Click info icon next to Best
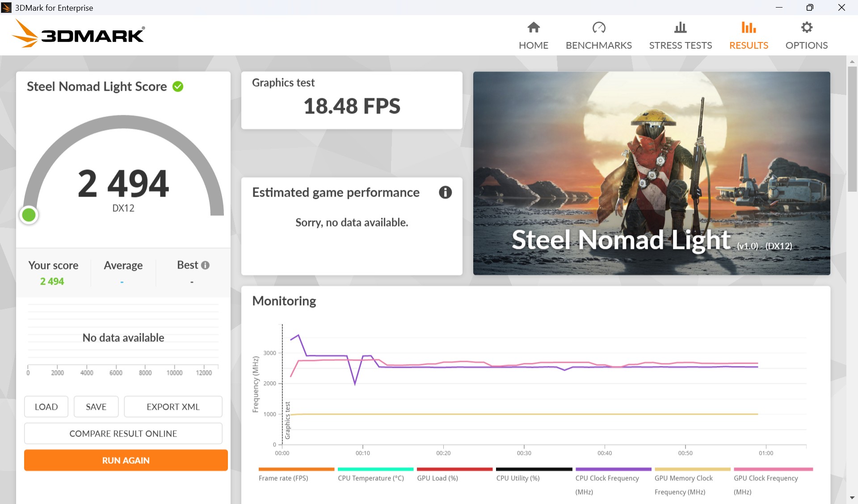 point(206,265)
